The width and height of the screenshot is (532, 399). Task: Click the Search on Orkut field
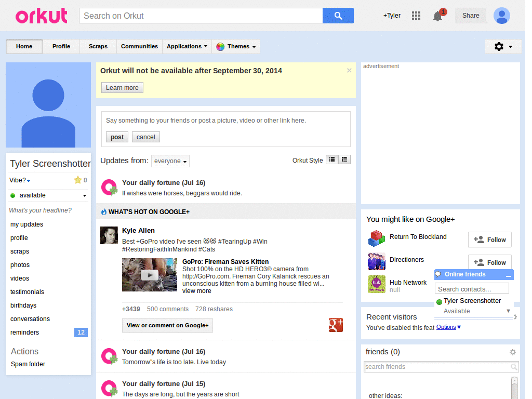pos(201,16)
